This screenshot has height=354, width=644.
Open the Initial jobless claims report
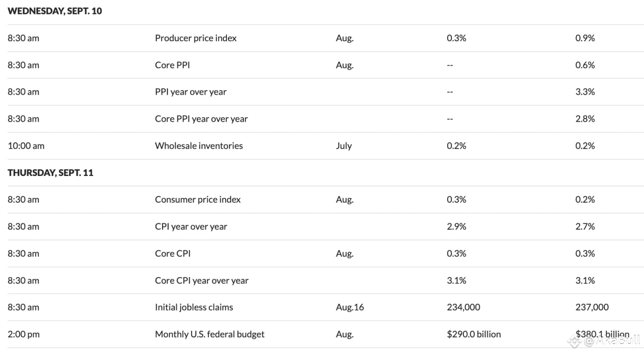(194, 307)
